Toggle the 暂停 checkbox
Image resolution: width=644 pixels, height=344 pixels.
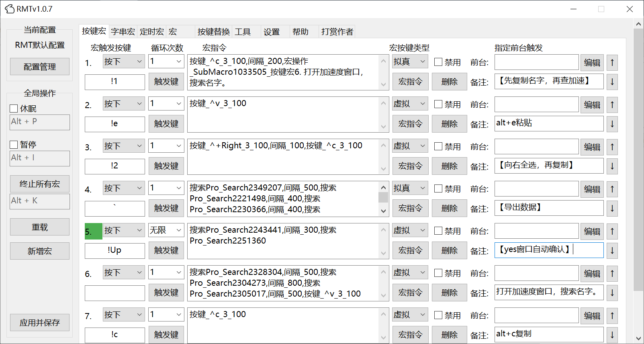[x=14, y=145]
